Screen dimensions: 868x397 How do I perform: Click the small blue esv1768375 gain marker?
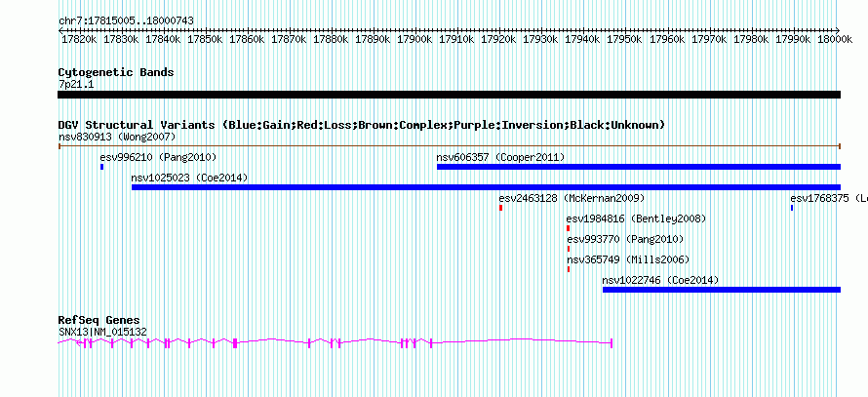[792, 208]
